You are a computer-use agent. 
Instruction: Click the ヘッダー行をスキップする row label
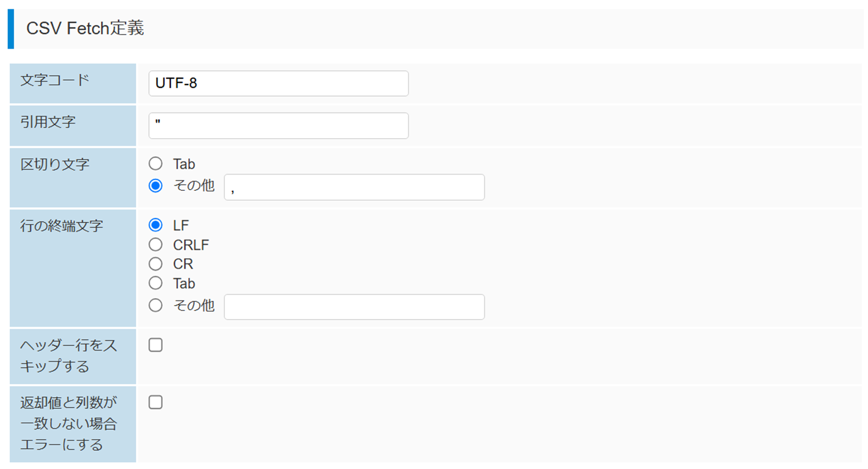tap(68, 356)
